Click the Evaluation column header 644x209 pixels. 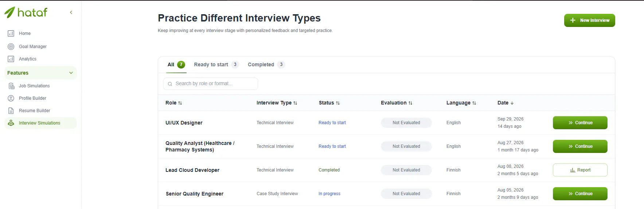pos(397,103)
